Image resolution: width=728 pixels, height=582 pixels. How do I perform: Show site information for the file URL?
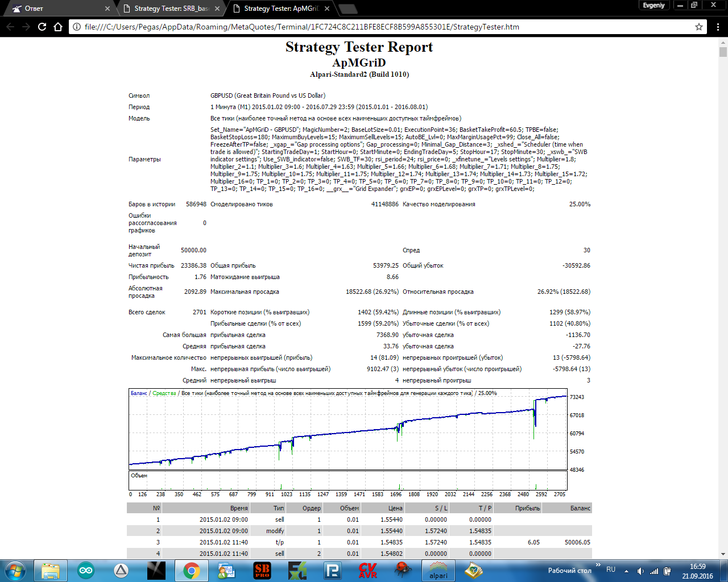click(x=77, y=27)
